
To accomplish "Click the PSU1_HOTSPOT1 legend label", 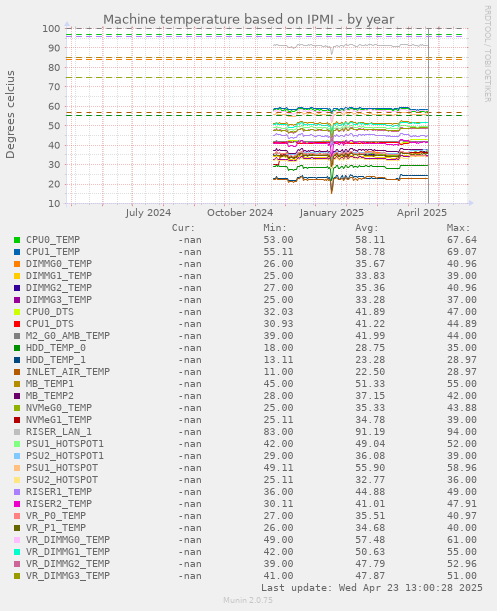I will (65, 444).
